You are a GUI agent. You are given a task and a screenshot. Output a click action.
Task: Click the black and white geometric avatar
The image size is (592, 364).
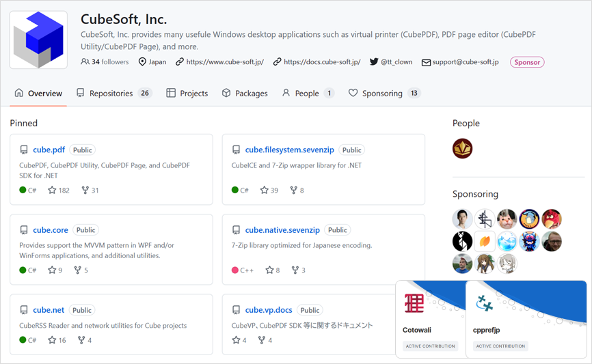tap(463, 241)
